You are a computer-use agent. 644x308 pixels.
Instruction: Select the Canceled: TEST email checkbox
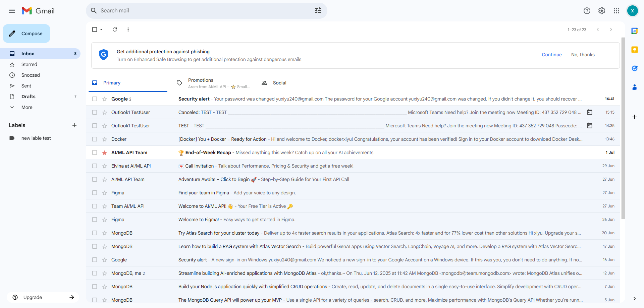pos(95,112)
